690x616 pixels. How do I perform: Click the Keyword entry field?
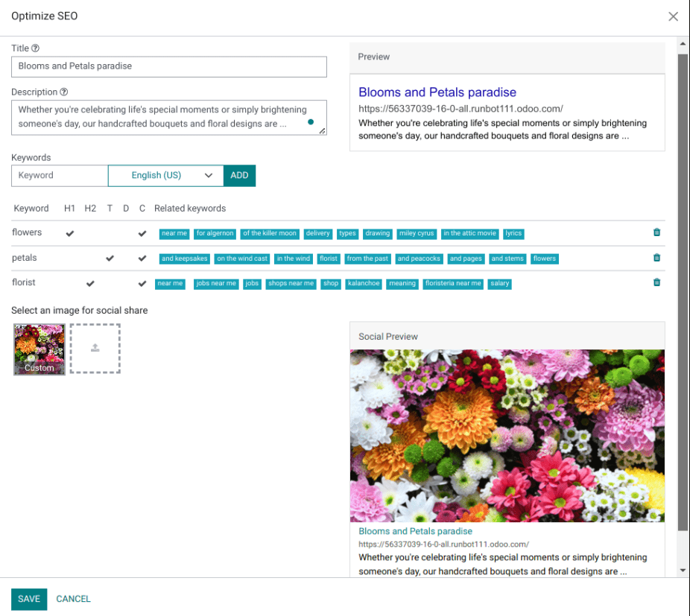[x=59, y=175]
